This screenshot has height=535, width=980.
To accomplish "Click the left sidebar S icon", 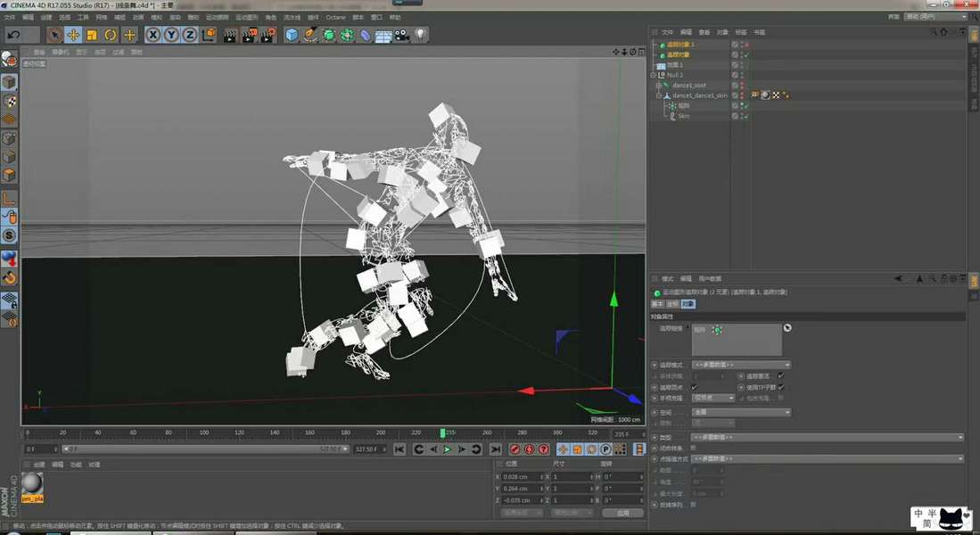I will tap(9, 235).
